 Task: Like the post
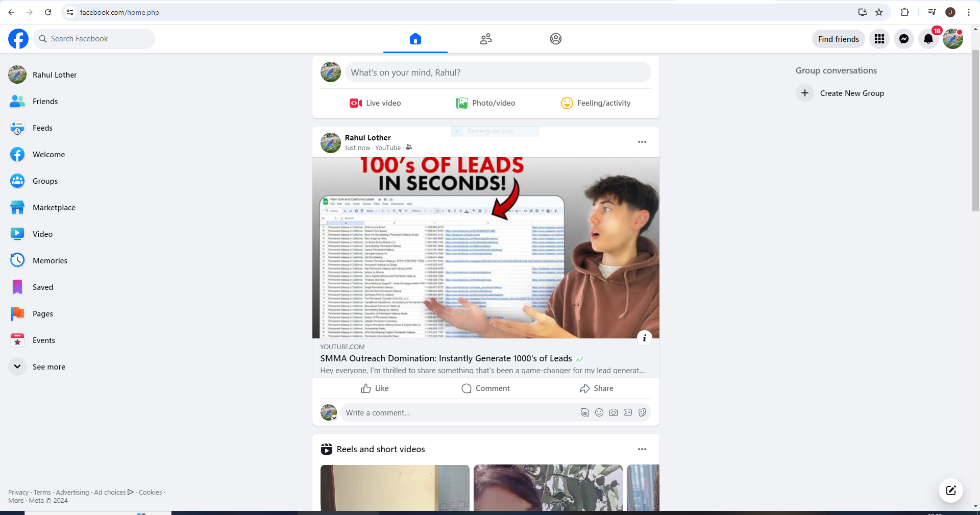click(375, 388)
